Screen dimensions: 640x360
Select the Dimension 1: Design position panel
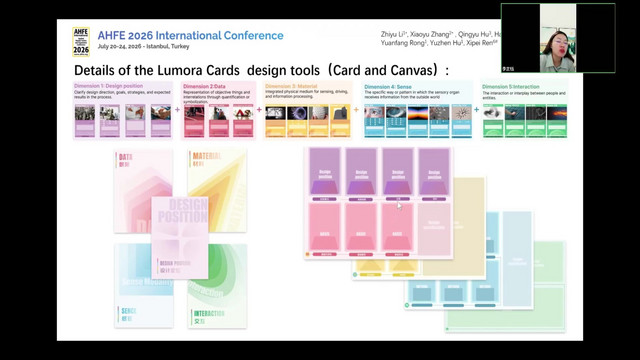click(123, 110)
